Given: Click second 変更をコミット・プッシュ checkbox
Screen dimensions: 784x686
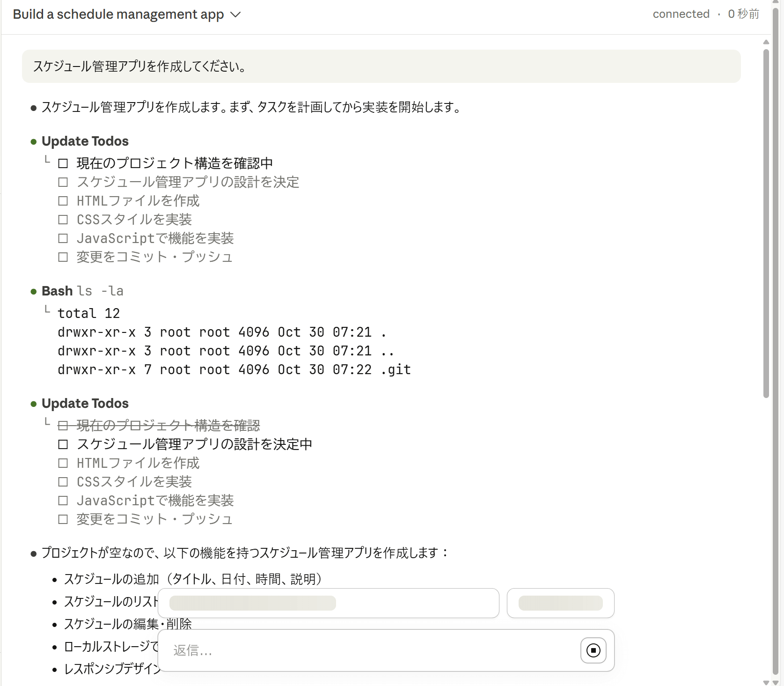Looking at the screenshot, I should click(63, 519).
